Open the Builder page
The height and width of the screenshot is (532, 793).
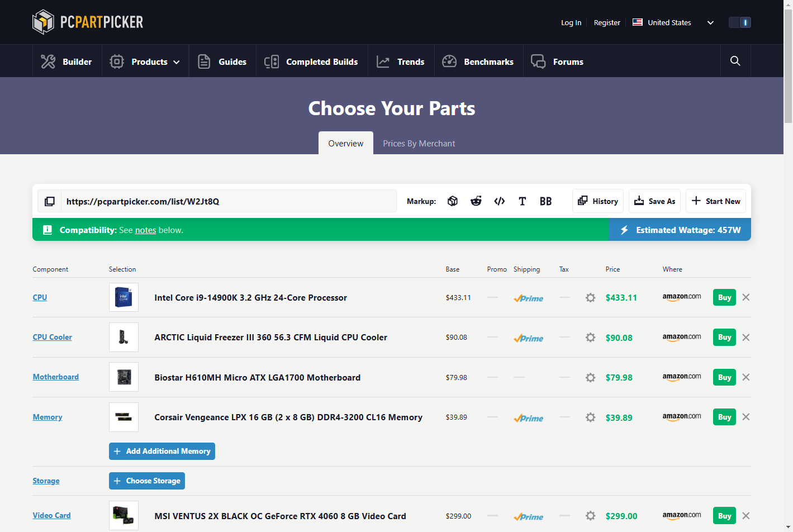click(67, 61)
